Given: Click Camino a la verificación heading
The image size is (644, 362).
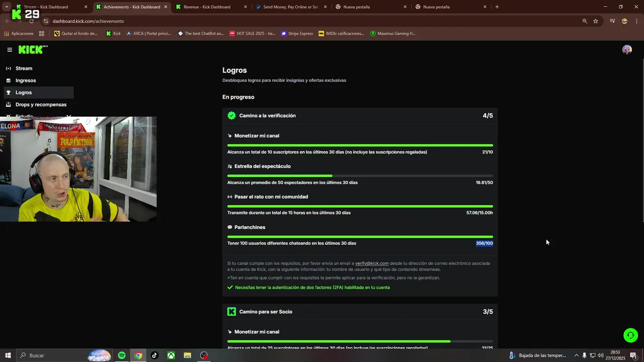Looking at the screenshot, I should [268, 116].
